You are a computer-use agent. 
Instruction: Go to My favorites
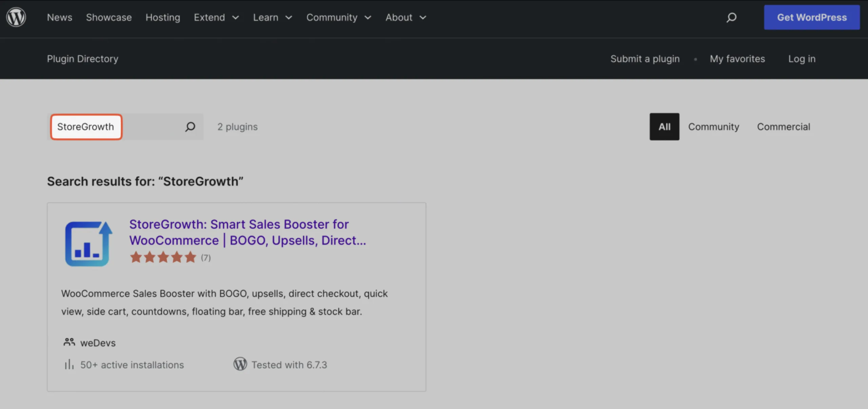(x=737, y=59)
